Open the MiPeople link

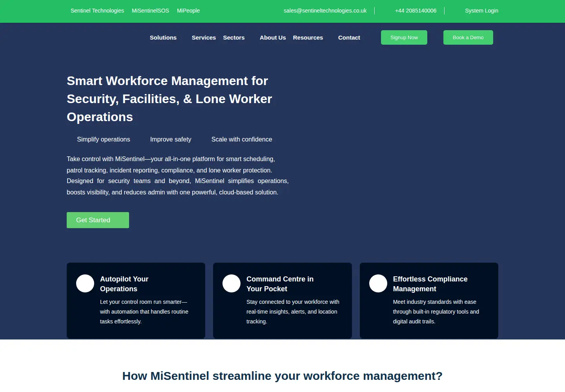188,11
